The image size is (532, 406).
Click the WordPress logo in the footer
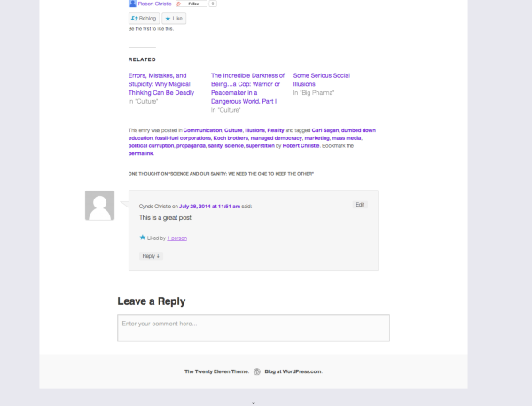pos(257,371)
